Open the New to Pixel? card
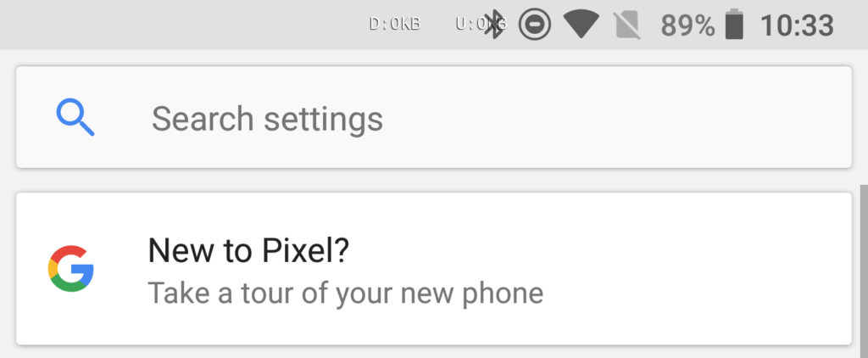Screen dimensions: 868x358 pyautogui.click(x=434, y=269)
